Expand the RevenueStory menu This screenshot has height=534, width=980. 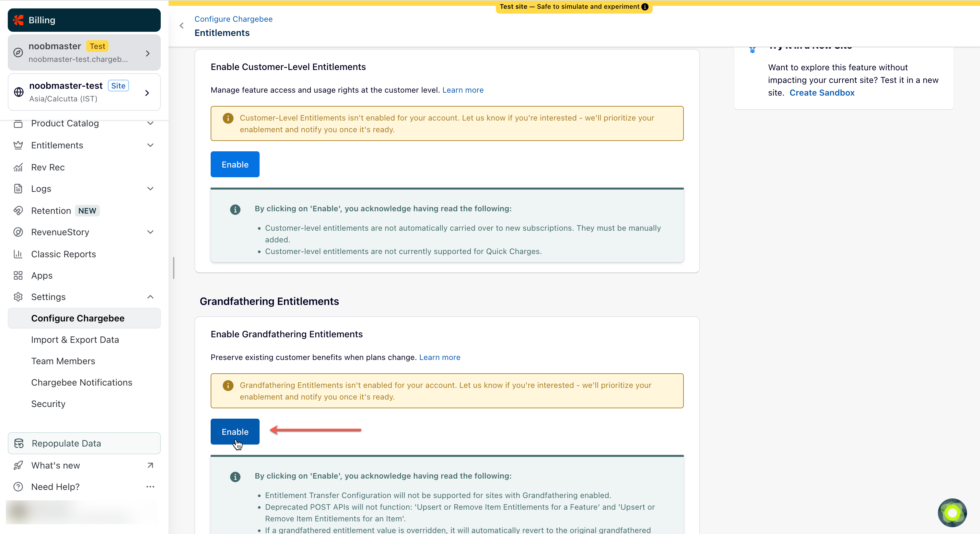pos(150,232)
